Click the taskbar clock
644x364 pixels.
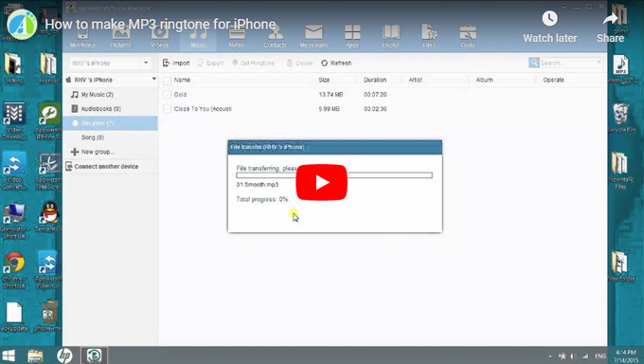point(626,355)
